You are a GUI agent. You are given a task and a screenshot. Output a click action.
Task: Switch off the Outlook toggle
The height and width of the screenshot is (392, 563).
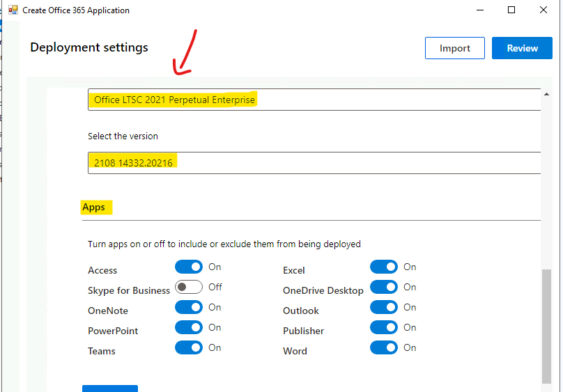384,307
